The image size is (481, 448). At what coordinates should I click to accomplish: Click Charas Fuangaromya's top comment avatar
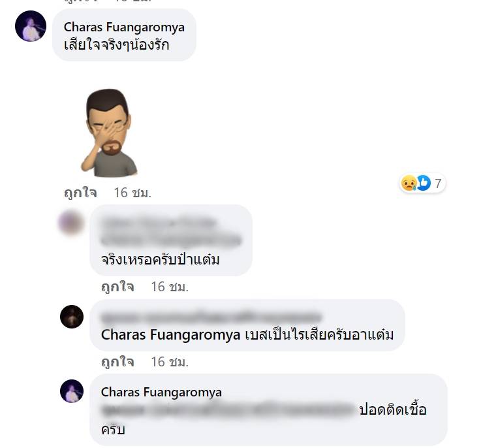31,26
